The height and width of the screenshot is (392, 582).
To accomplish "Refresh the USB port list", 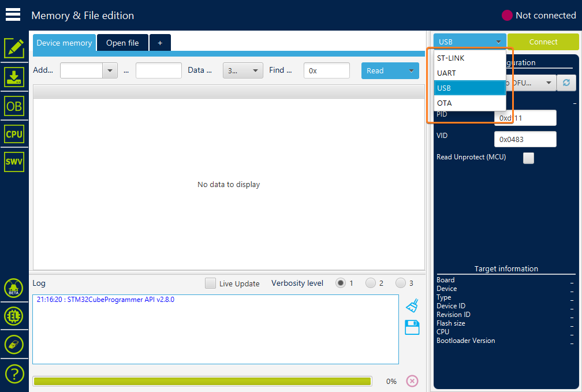I will coord(566,83).
